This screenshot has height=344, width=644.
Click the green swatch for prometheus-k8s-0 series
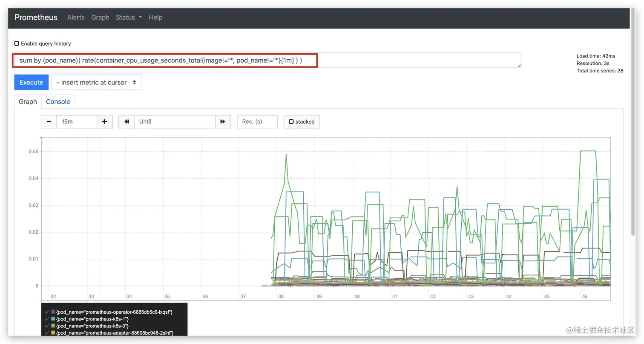[53, 326]
